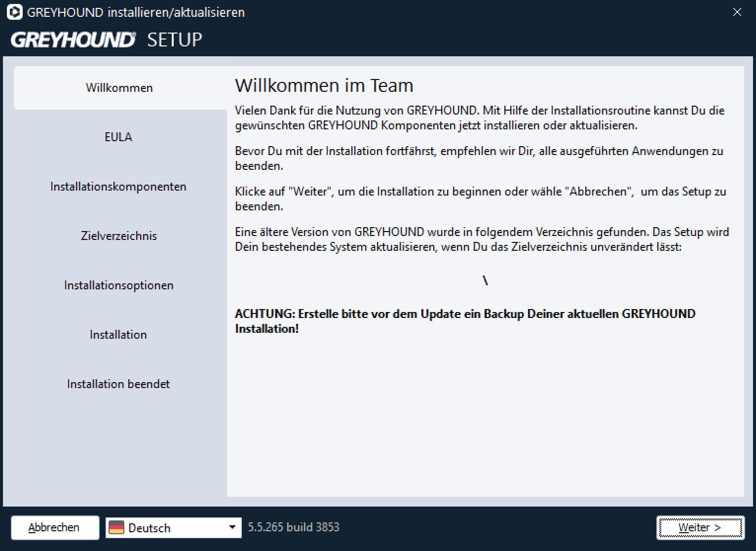Viewport: 756px width, 551px height.
Task: Click the ACHTUNG backup warning text
Action: (465, 321)
